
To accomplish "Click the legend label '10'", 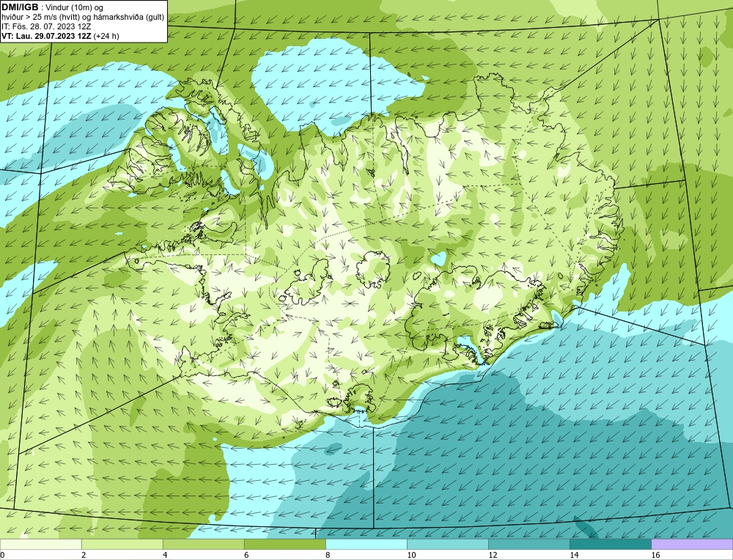I will click(411, 555).
